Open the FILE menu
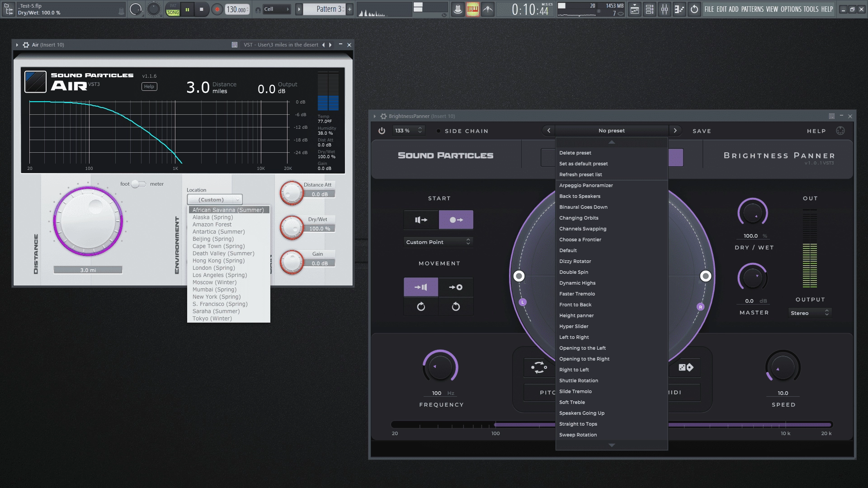Viewport: 868px width, 488px height. 709,9
